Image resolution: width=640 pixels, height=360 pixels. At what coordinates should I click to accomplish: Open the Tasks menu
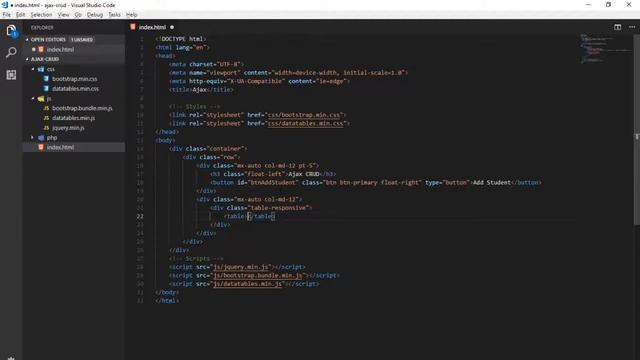click(114, 15)
